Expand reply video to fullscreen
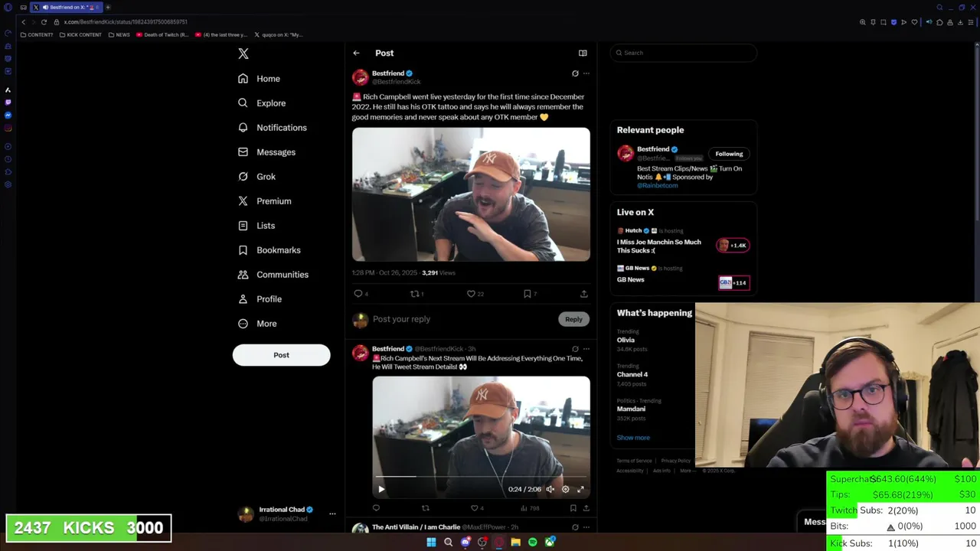 580,489
